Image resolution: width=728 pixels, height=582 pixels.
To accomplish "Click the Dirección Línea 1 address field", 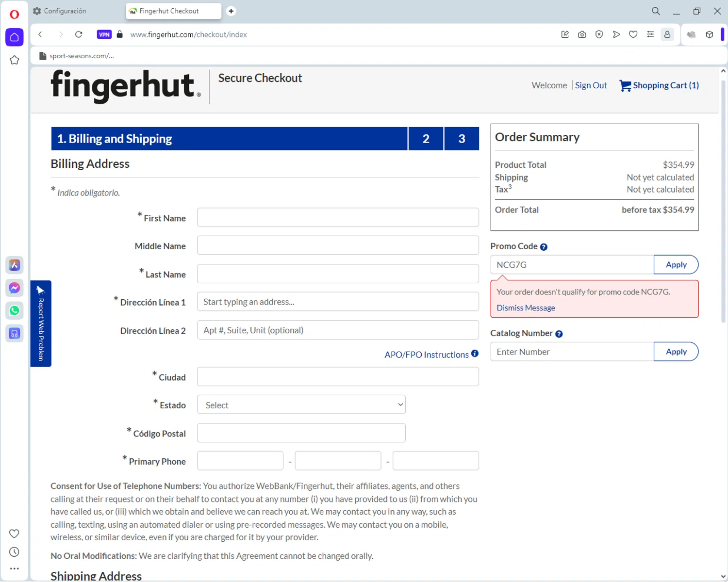I will pos(338,302).
